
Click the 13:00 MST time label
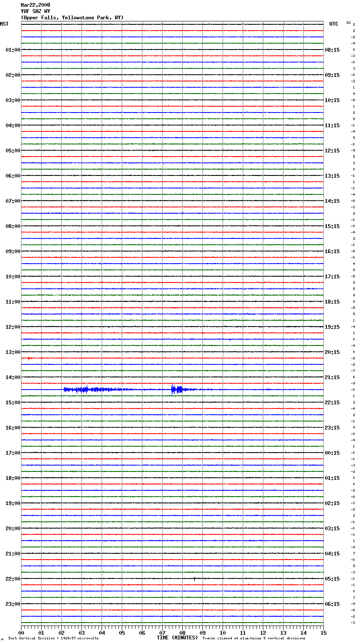(x=13, y=352)
